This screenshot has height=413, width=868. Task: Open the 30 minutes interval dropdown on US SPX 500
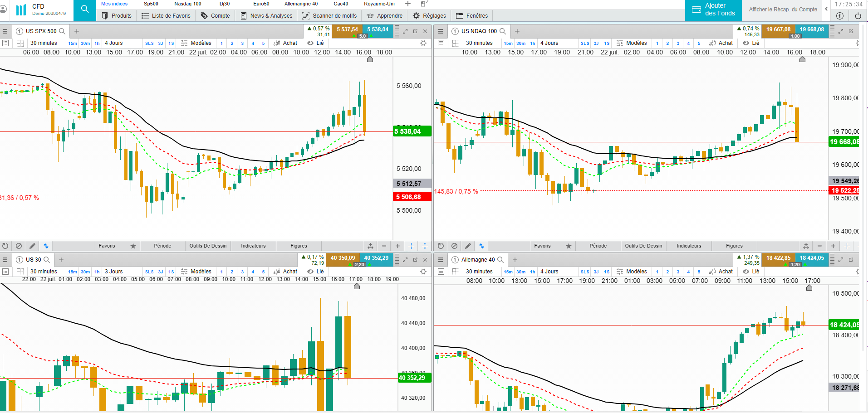pyautogui.click(x=44, y=43)
